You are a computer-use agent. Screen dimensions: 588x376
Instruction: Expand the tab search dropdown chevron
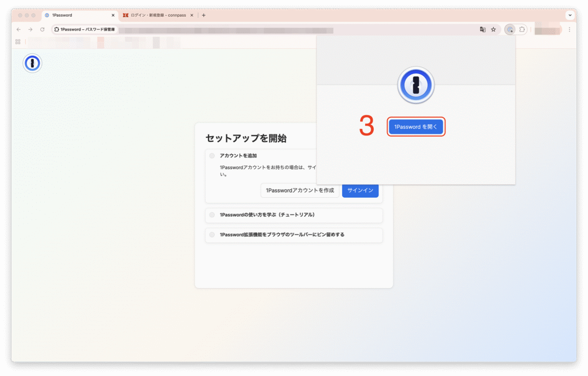pyautogui.click(x=570, y=16)
